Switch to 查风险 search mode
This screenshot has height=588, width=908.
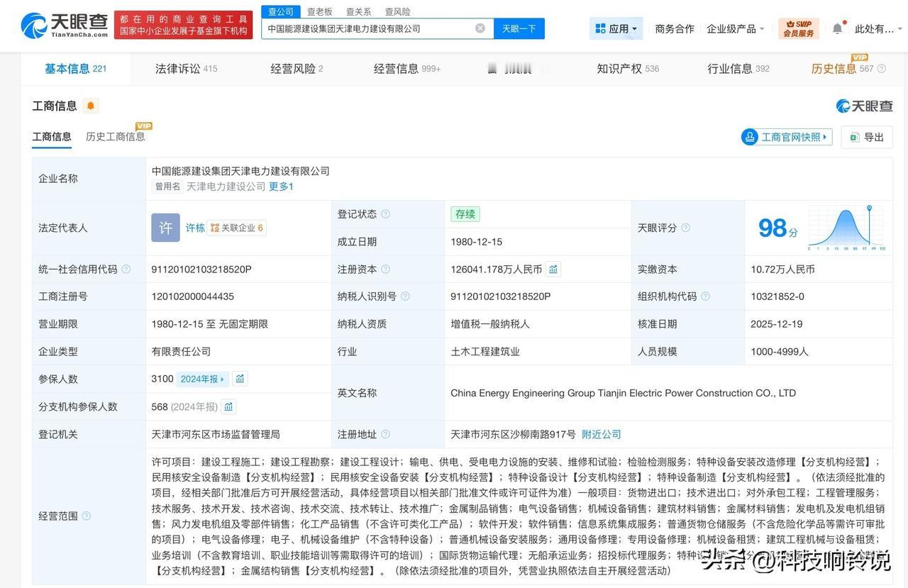pos(398,11)
